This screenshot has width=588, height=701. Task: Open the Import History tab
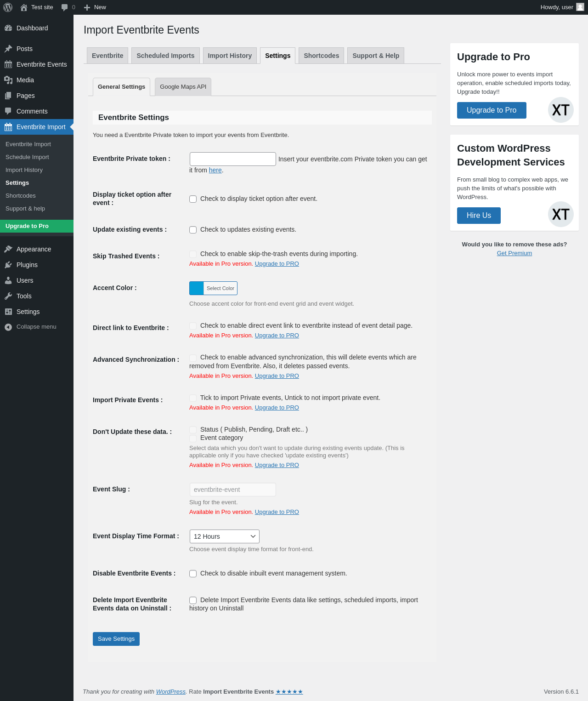pos(230,56)
